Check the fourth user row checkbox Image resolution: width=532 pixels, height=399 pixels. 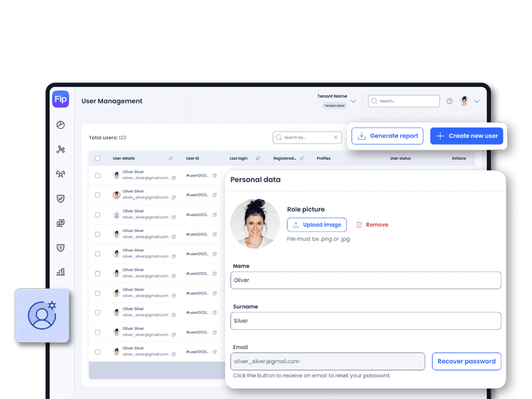point(98,234)
